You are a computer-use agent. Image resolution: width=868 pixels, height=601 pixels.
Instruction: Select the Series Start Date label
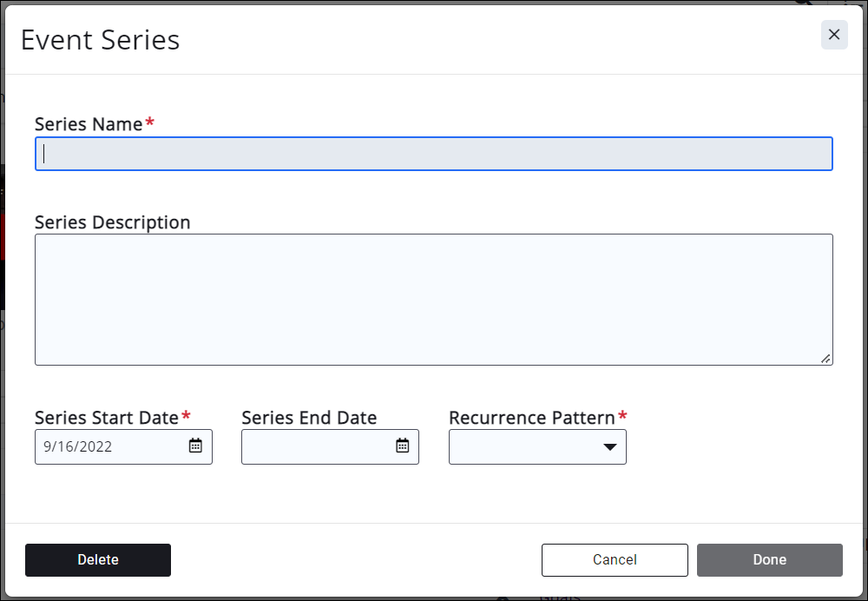click(x=107, y=418)
